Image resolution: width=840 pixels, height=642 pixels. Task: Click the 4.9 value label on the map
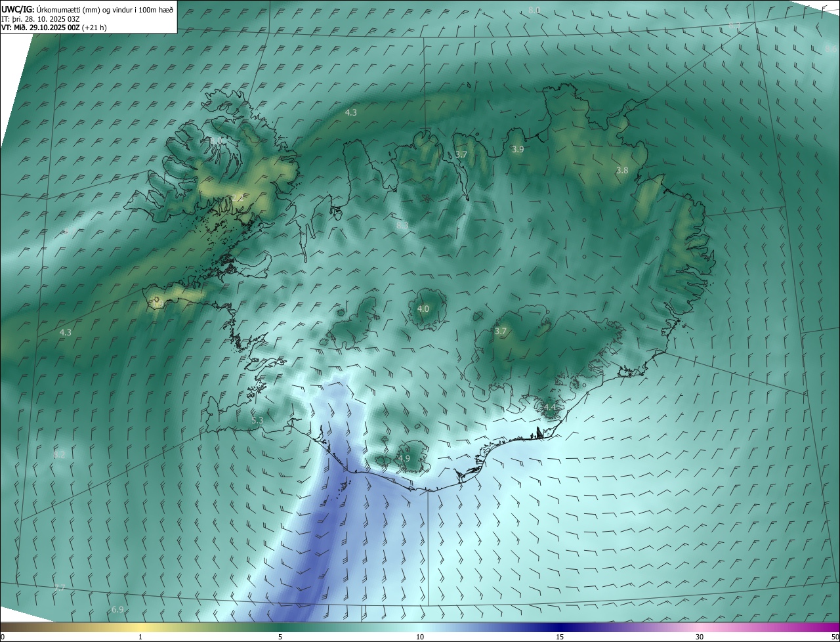click(404, 458)
